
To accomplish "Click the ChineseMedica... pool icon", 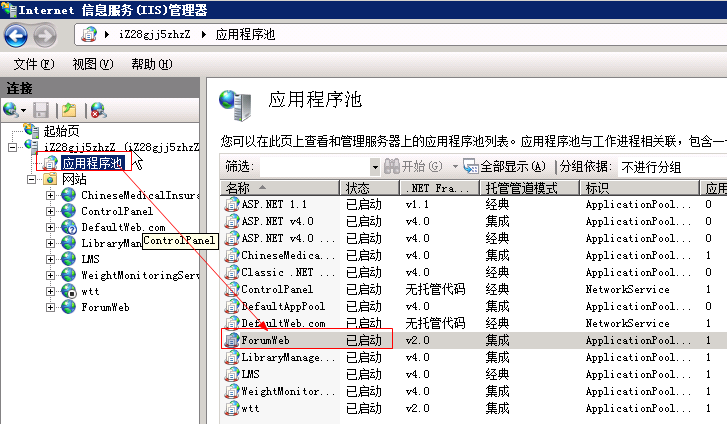I will pyautogui.click(x=231, y=255).
